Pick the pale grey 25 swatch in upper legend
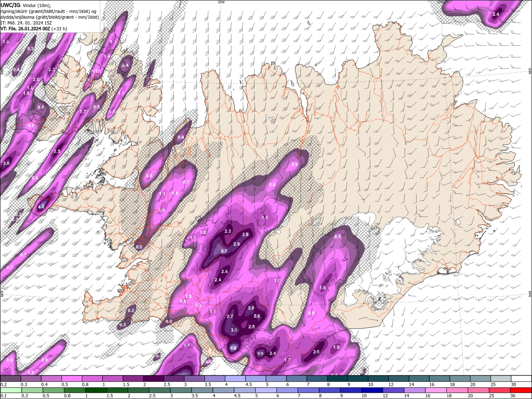Screen dimensions: 532x399 click(501, 379)
